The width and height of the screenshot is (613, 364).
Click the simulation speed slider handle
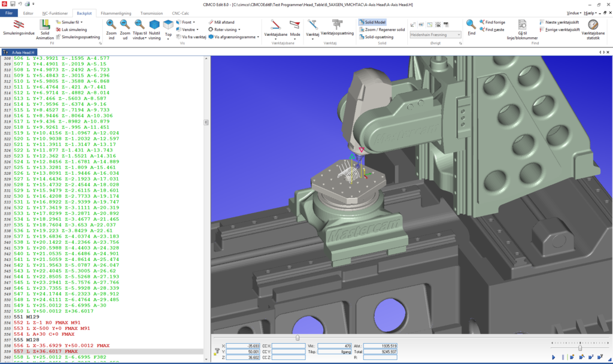tap(580, 348)
